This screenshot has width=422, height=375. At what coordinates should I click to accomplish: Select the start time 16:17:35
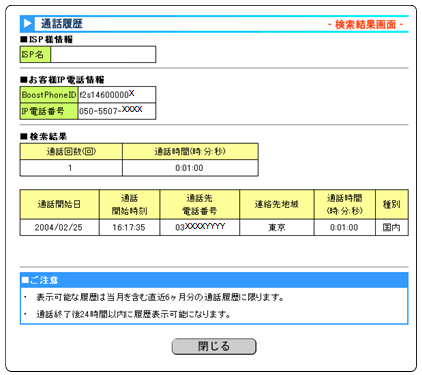tap(129, 227)
